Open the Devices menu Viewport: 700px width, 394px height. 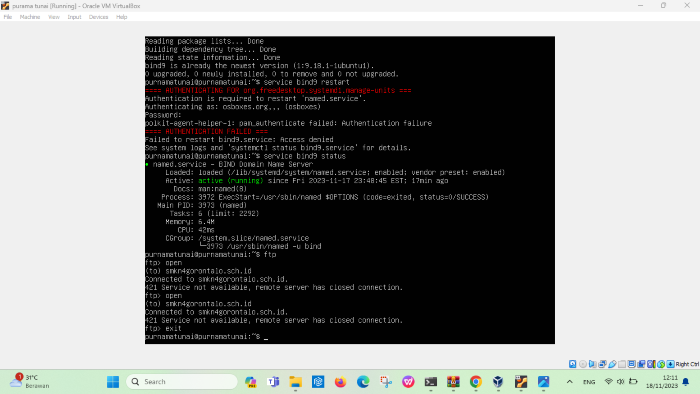pos(98,17)
